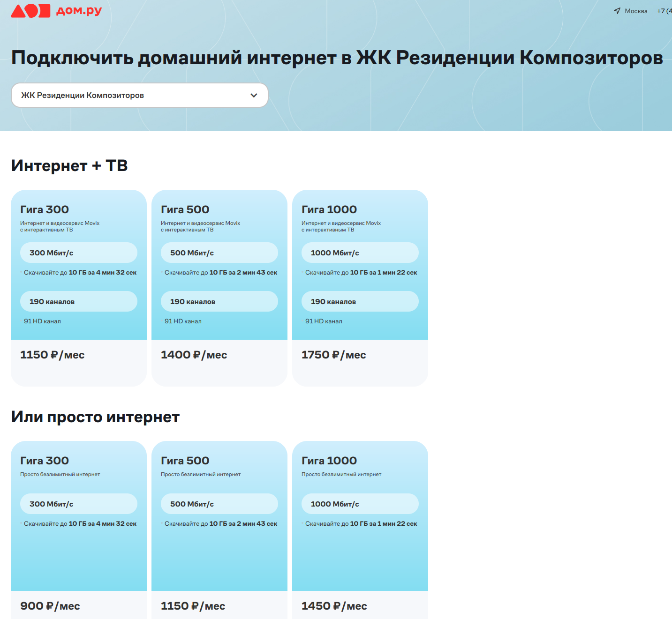Click the 91 HD канал text in the Гига 1000 card
Screen dimensions: 672x619
(324, 321)
